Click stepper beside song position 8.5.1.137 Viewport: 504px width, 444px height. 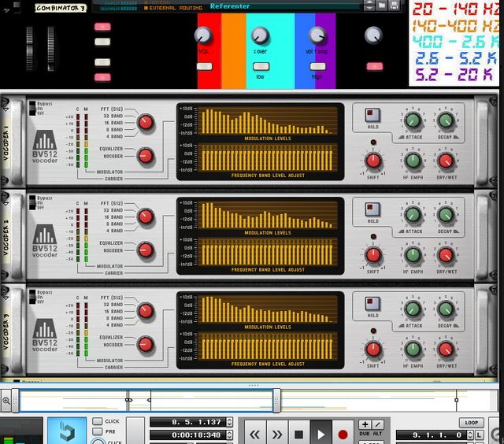pyautogui.click(x=229, y=422)
